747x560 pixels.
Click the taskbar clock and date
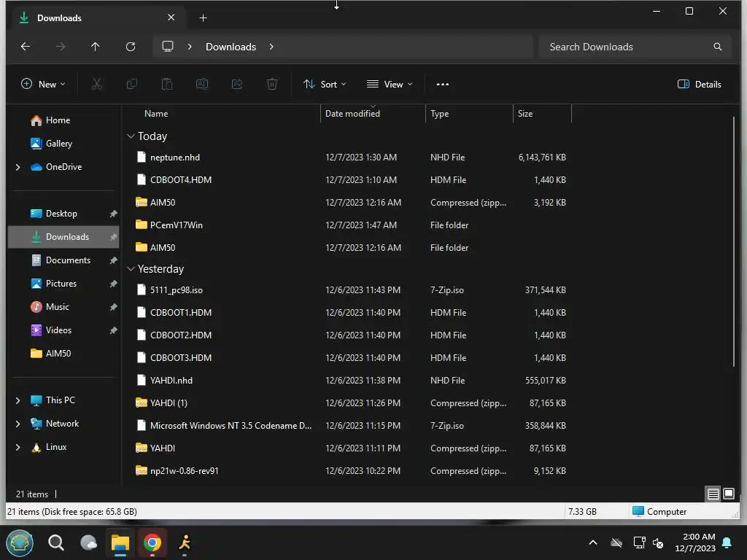point(695,542)
